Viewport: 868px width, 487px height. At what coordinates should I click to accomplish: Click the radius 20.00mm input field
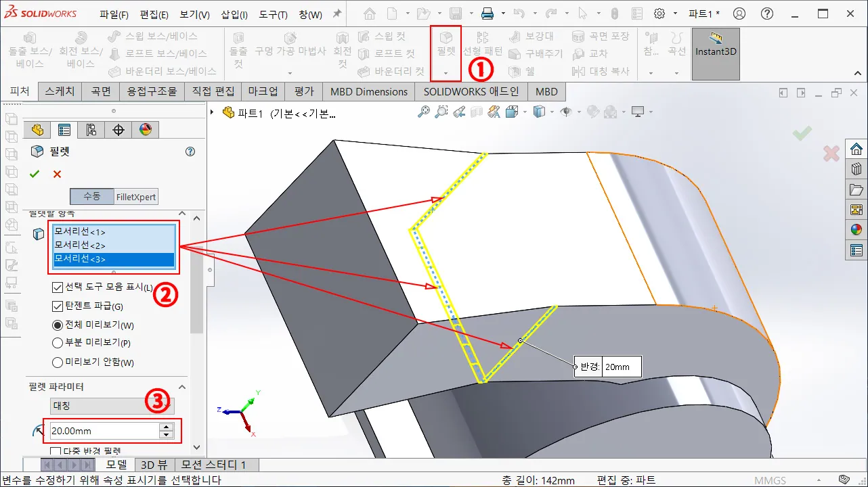pyautogui.click(x=104, y=431)
